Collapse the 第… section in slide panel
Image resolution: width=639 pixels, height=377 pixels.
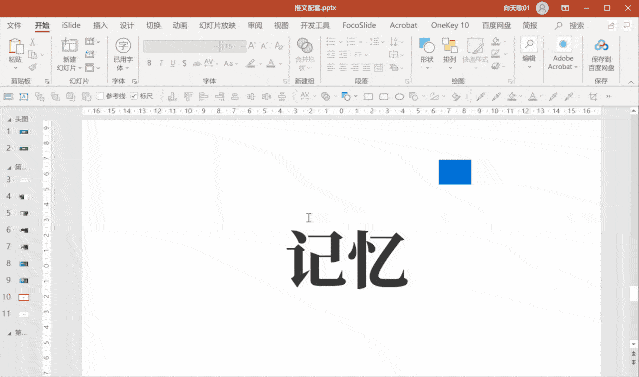point(9,333)
